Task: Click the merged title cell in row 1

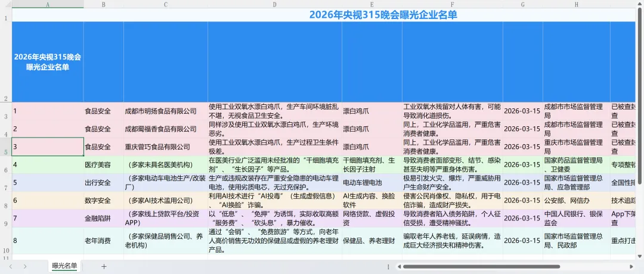Action: 324,15
